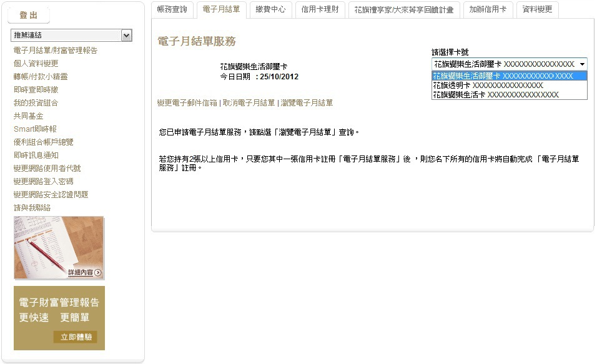Open 請與我聯絡 sidebar link
The width and height of the screenshot is (597, 364).
click(32, 208)
